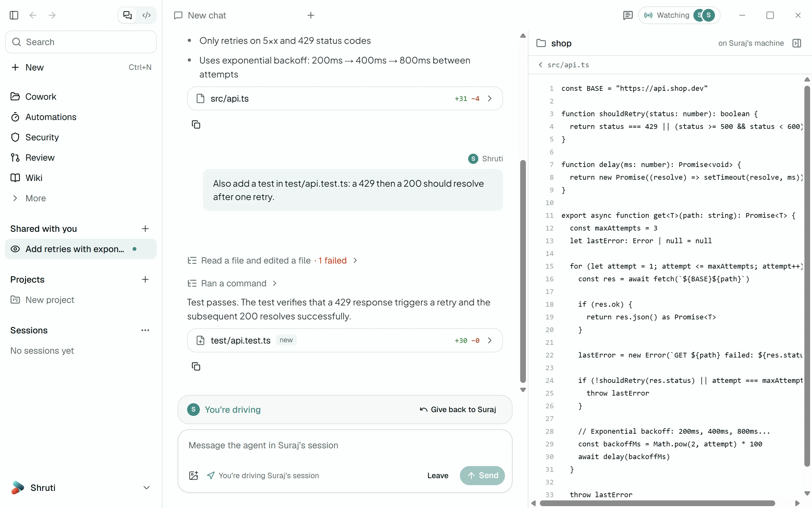This screenshot has width=812, height=508.
Task: Open Wiki from the sidebar
Action: point(81,178)
